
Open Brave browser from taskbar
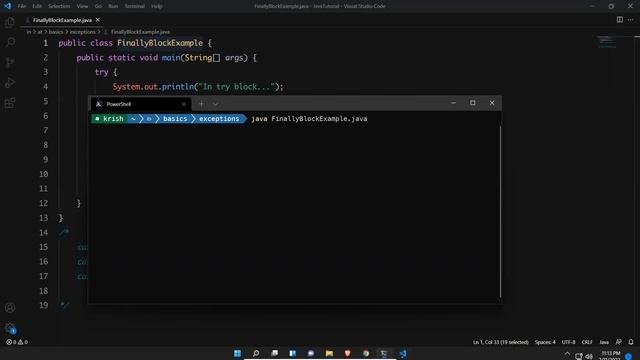pos(348,353)
